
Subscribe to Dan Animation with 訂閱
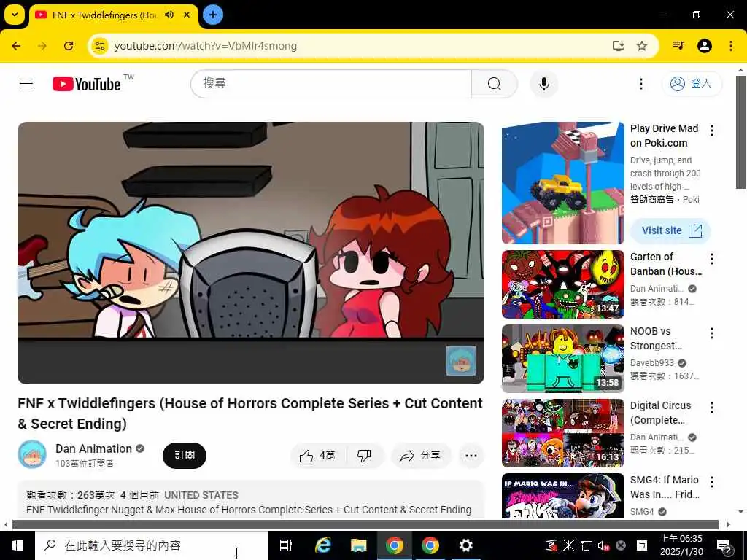click(x=185, y=456)
